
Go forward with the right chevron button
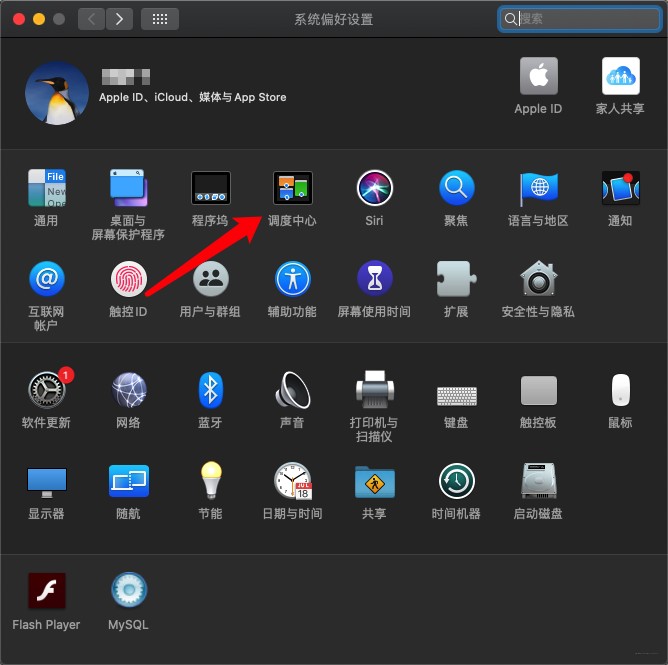(119, 19)
